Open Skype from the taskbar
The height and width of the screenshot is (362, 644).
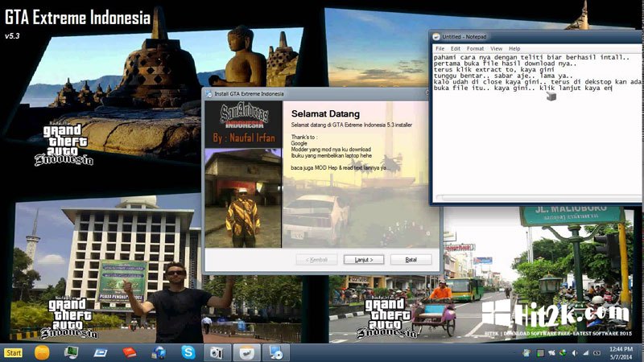pyautogui.click(x=188, y=352)
